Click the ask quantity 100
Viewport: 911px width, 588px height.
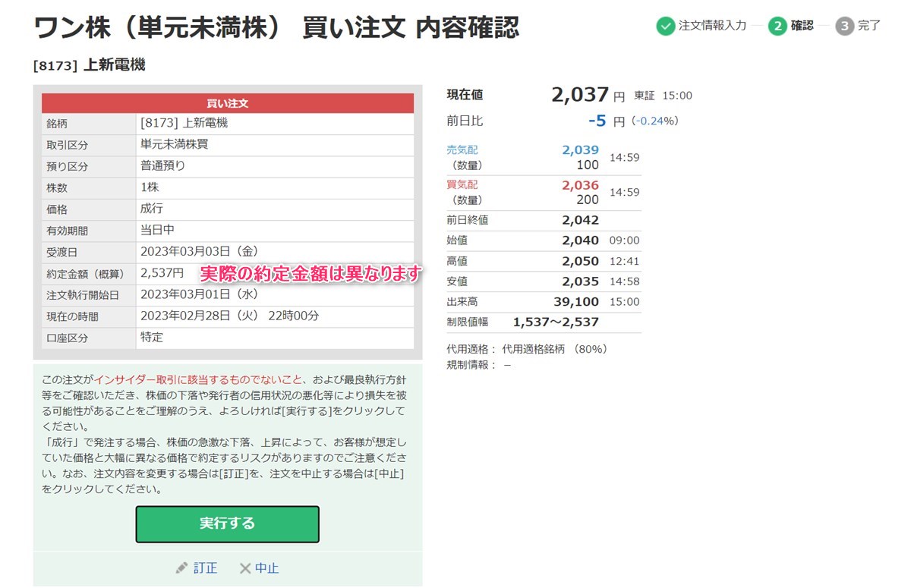tap(588, 165)
